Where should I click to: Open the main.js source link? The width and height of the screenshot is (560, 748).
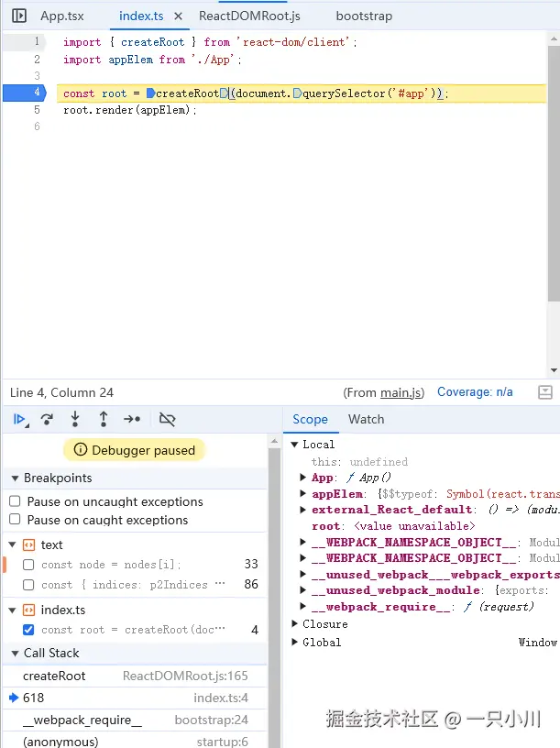[401, 392]
